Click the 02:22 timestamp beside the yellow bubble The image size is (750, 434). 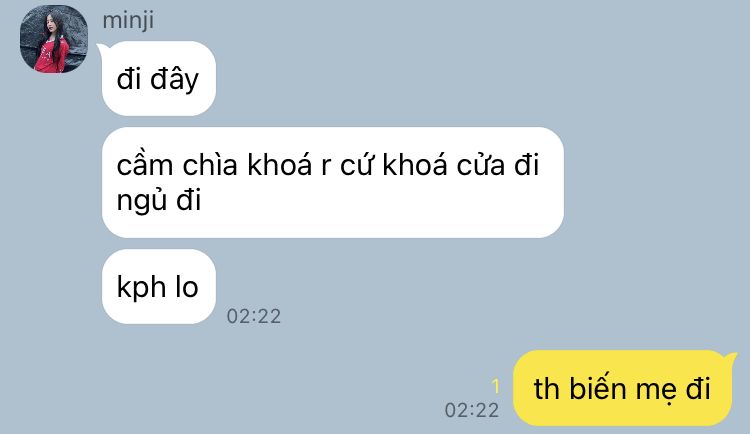[x=472, y=410]
